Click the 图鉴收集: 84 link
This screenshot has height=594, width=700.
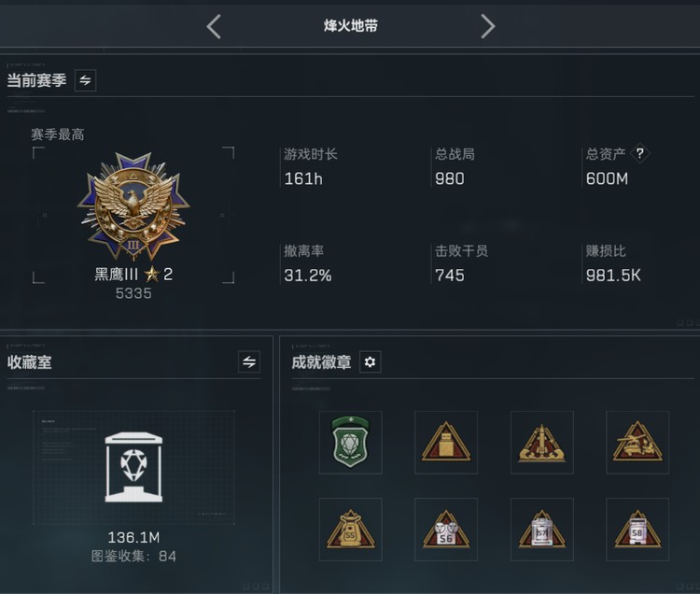pos(133,556)
